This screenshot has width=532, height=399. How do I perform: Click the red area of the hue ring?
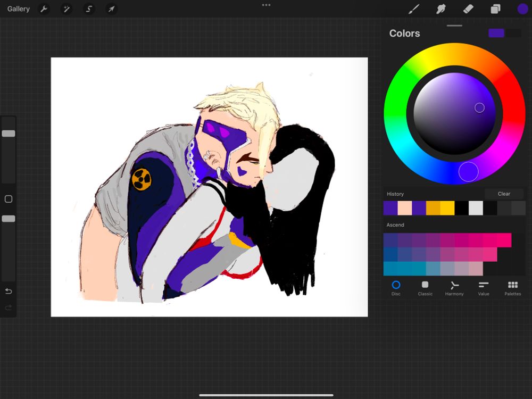click(x=513, y=102)
